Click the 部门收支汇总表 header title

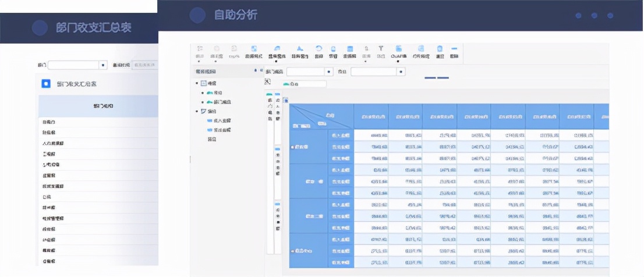(x=94, y=27)
